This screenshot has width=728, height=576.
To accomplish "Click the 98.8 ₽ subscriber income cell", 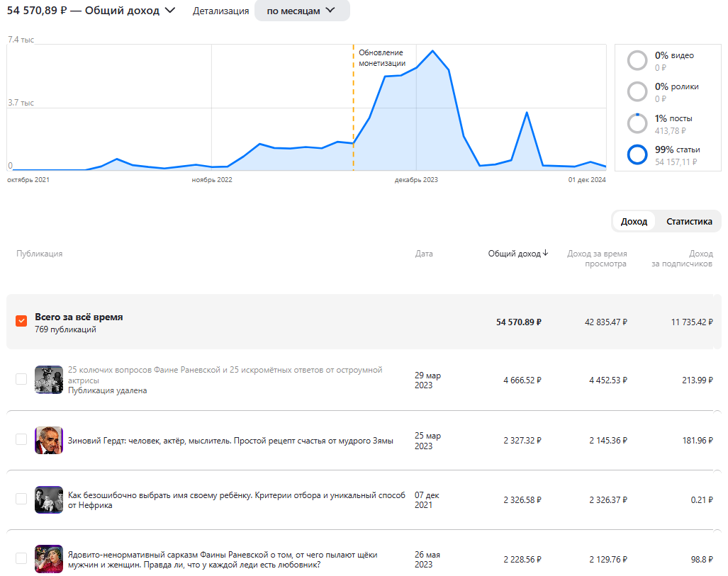I will 702,559.
